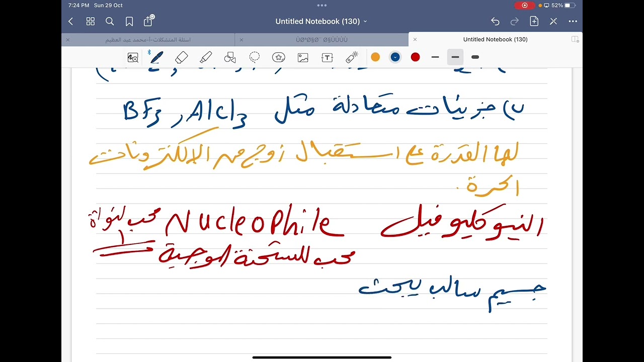Select the Pen tool
The width and height of the screenshot is (644, 362).
click(x=156, y=57)
